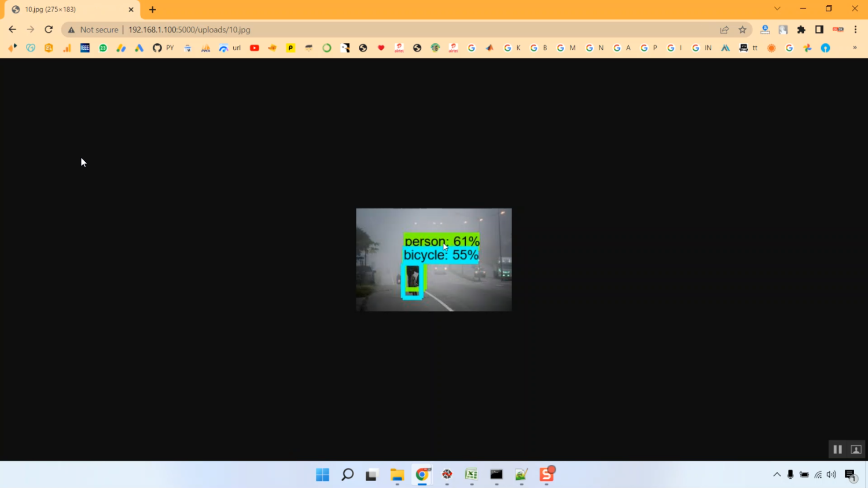Show hidden system tray icons
The height and width of the screenshot is (488, 868).
[777, 475]
